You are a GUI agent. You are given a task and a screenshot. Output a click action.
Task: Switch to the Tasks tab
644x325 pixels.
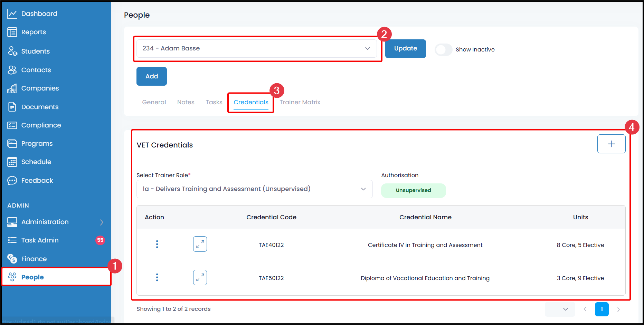[214, 102]
